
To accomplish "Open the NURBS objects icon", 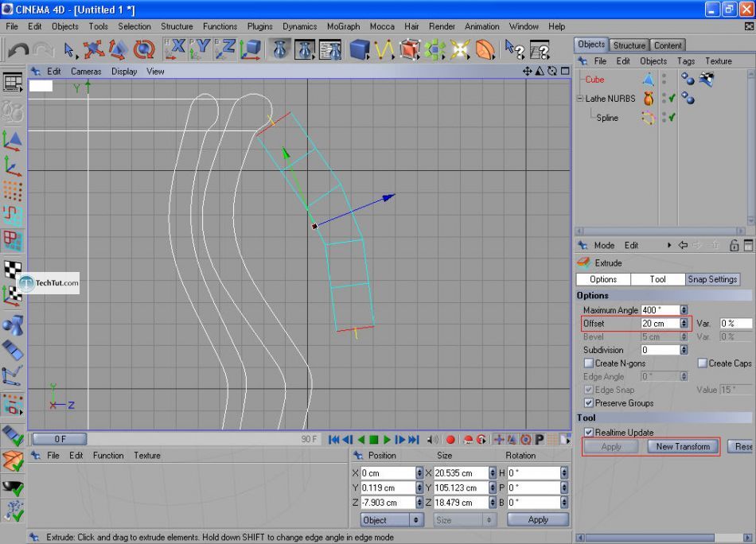I will 409,49.
